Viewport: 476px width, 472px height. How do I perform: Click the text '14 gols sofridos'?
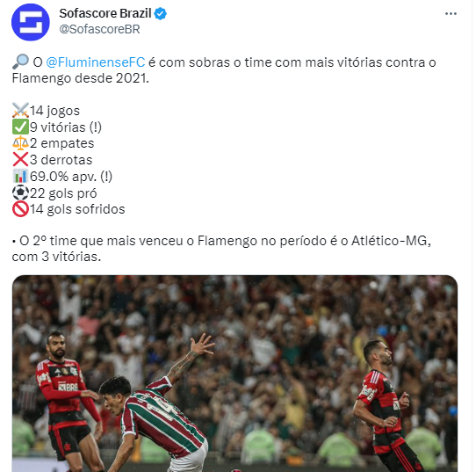pyautogui.click(x=77, y=209)
